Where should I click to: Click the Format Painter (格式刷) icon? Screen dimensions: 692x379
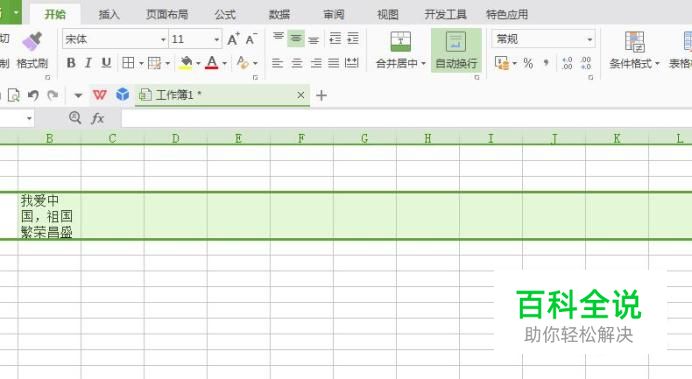coord(32,41)
